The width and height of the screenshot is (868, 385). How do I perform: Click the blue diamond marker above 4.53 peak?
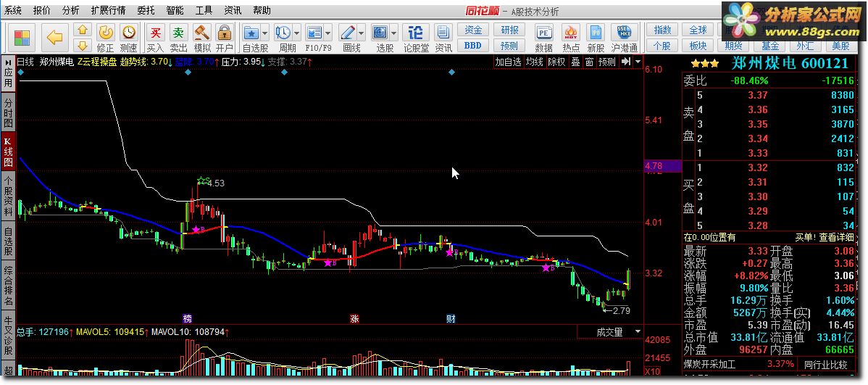[188, 73]
